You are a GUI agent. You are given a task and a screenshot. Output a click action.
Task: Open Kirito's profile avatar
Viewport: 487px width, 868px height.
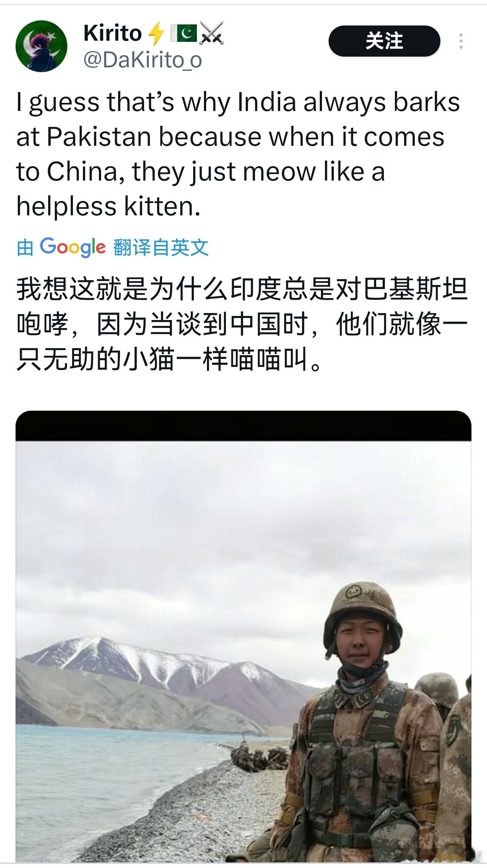(41, 46)
